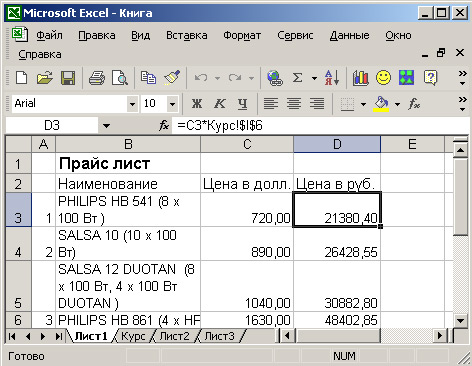This screenshot has width=472, height=366.
Task: Toggle underline with the Ч button
Action: click(x=243, y=104)
